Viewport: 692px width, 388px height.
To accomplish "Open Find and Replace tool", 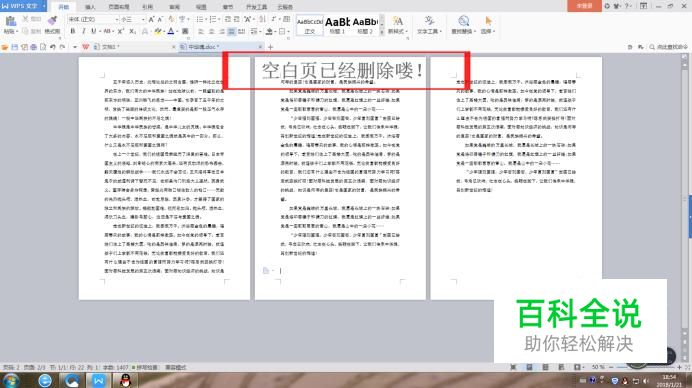I will [x=463, y=25].
